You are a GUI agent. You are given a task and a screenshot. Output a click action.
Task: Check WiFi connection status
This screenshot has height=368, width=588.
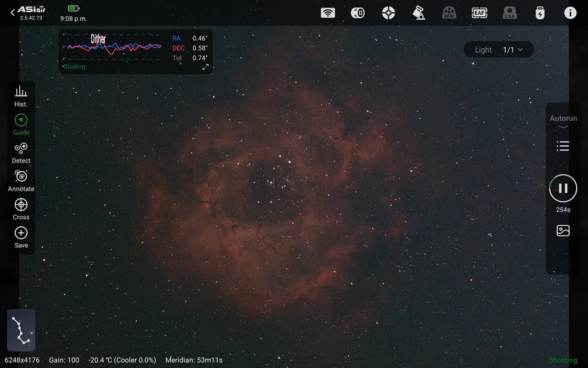point(328,13)
